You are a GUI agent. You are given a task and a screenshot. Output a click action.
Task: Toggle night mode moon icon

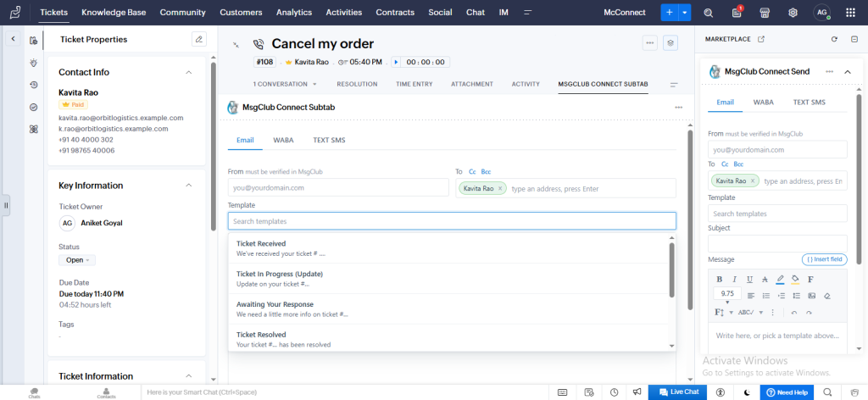[x=748, y=392]
